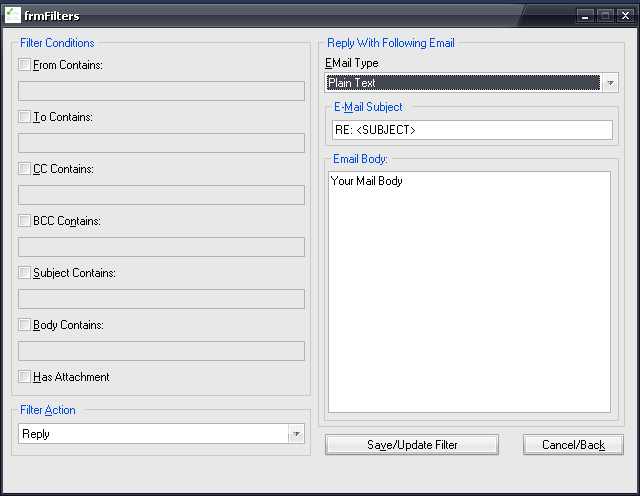Turn on Body Contains checkbox
This screenshot has height=496, width=640.
(x=25, y=325)
